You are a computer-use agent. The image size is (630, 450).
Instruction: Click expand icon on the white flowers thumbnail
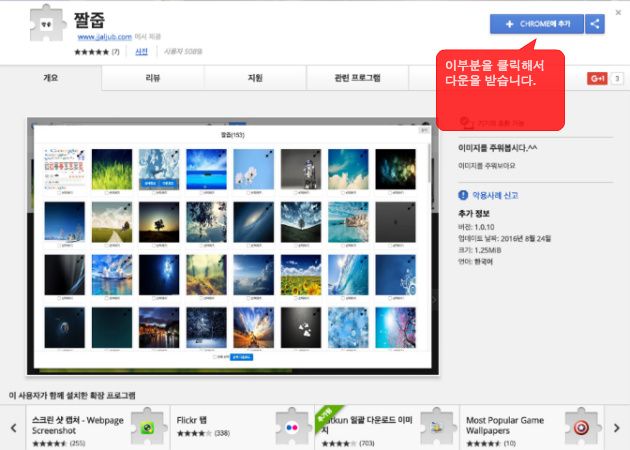tap(269, 154)
